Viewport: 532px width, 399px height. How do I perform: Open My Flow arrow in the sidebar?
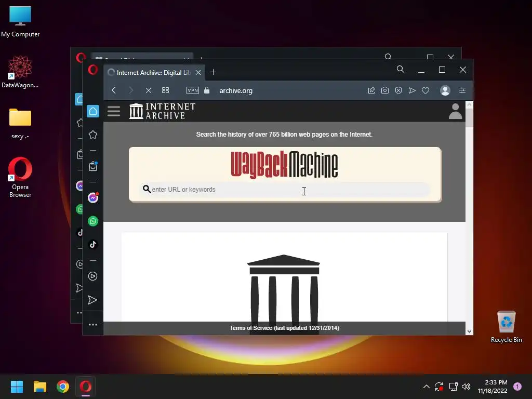92,300
